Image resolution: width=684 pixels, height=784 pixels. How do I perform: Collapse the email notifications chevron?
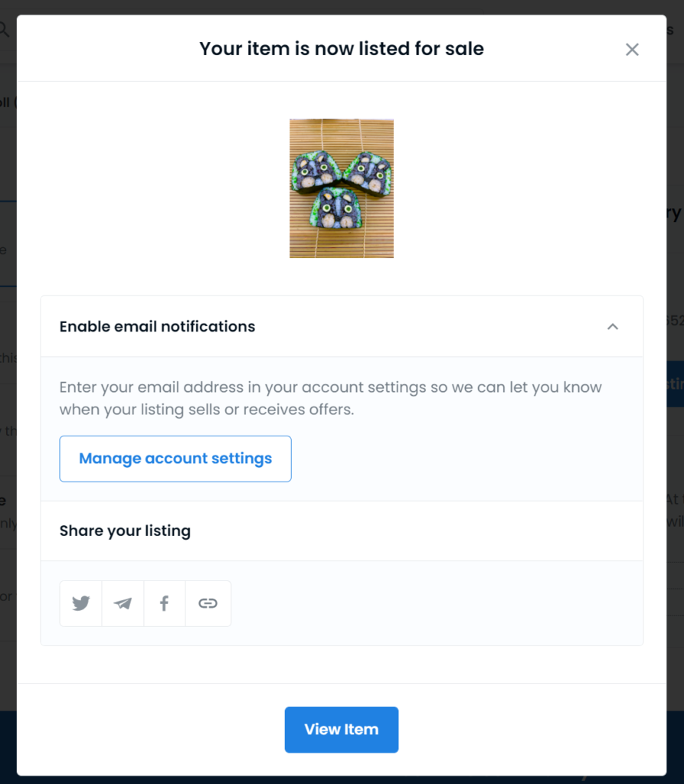pos(613,326)
